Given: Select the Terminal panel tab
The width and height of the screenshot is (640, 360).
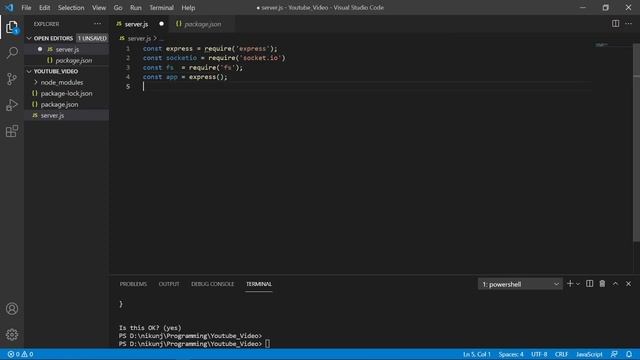Looking at the screenshot, I should tap(259, 284).
